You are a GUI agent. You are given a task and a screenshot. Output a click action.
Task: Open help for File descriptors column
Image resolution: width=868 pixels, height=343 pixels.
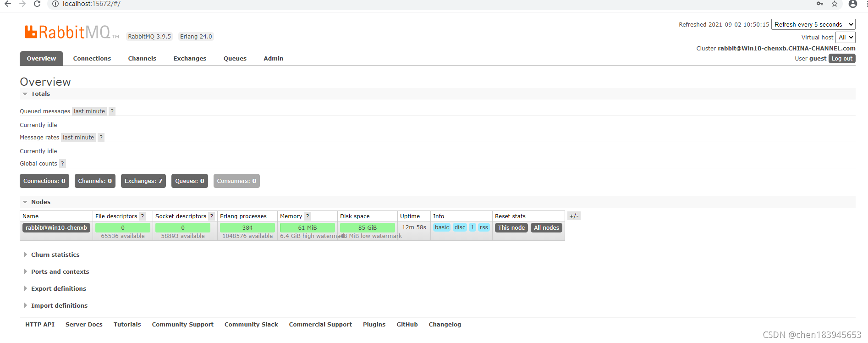point(143,216)
